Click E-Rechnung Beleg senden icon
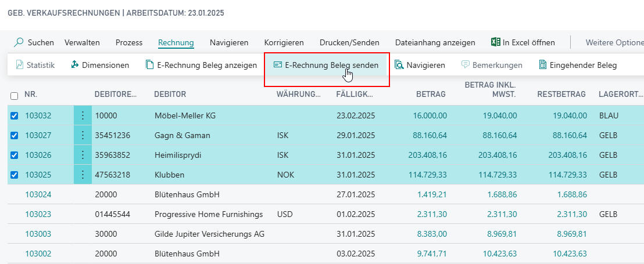Screen dimensions: 644x264 tap(277, 65)
